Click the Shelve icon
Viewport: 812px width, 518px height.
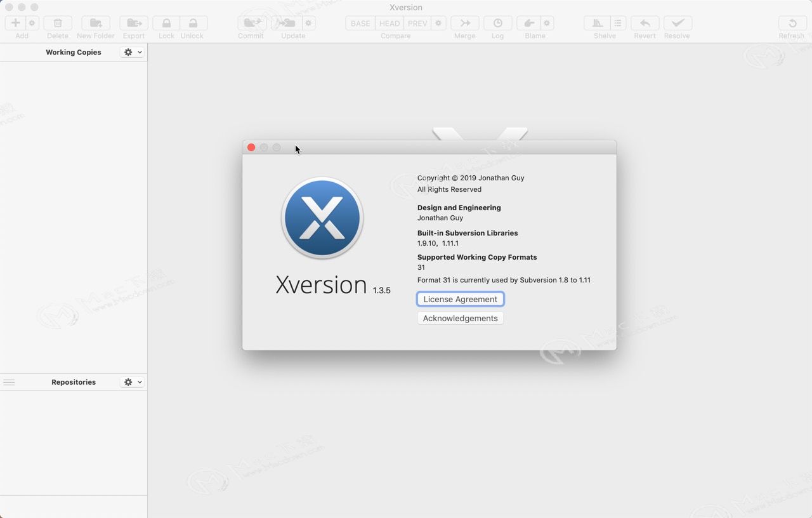597,23
